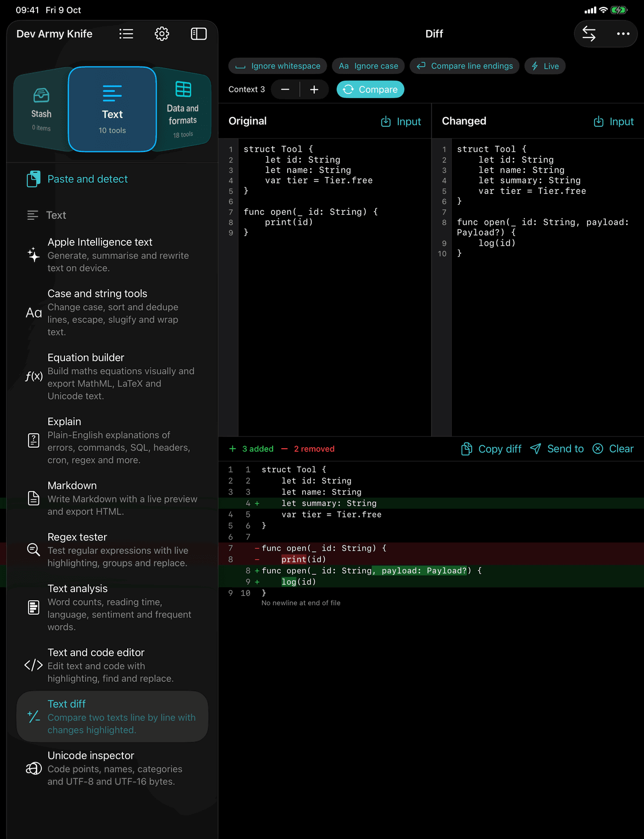644x839 pixels.
Task: Click Copy diff
Action: pyautogui.click(x=491, y=449)
